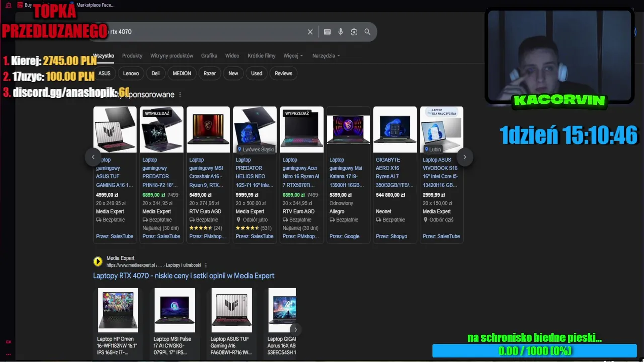
Task: Expand the Więcej dropdown
Action: (293, 56)
